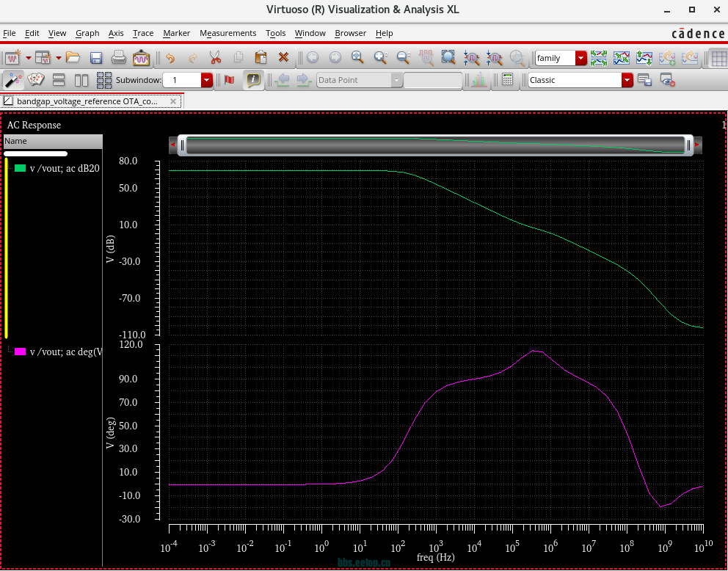The image size is (728, 571).
Task: Click the magenta deg trace color swatch
Action: [x=20, y=352]
